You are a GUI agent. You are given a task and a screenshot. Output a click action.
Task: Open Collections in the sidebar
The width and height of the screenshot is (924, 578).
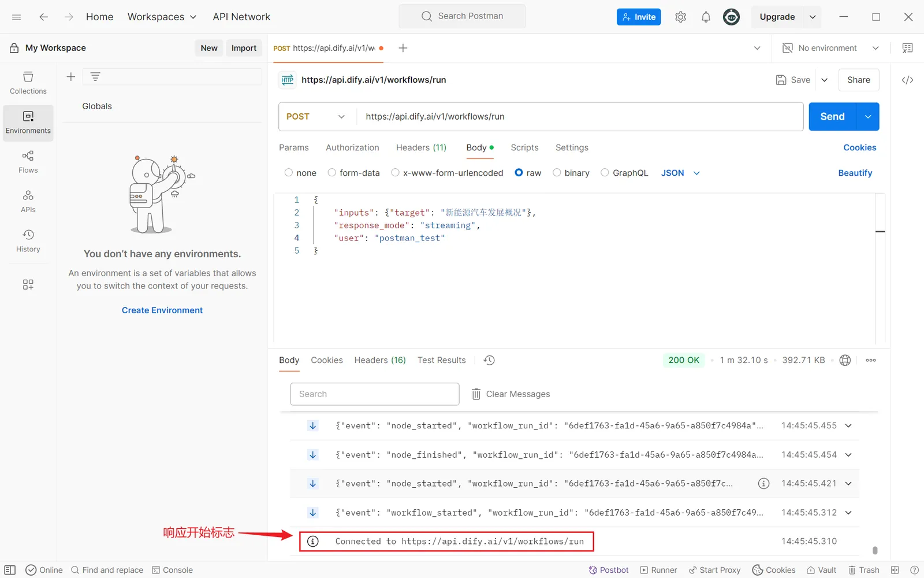[28, 83]
